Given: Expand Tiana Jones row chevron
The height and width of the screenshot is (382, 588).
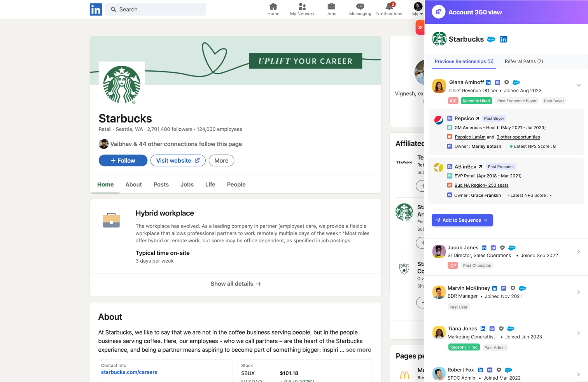Looking at the screenshot, I should point(579,333).
